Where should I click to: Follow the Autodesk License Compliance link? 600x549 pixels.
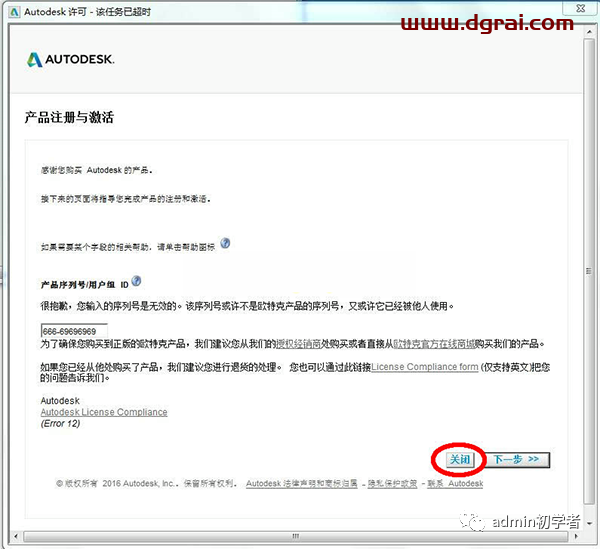(104, 412)
